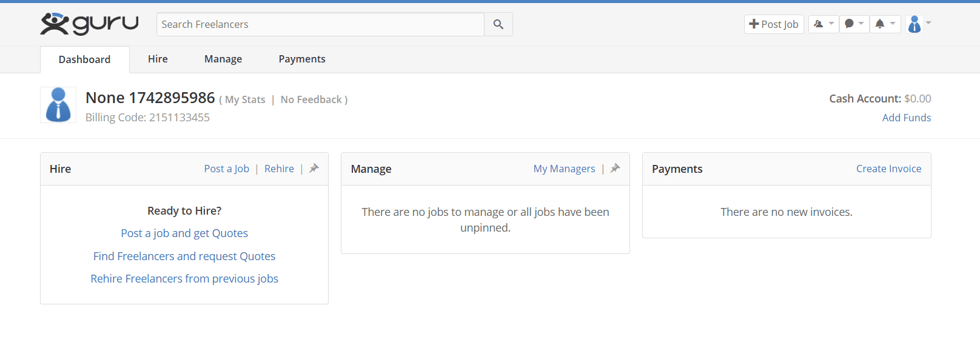980x362 pixels.
Task: Click Find Freelancers and request Quotes
Action: click(x=184, y=256)
